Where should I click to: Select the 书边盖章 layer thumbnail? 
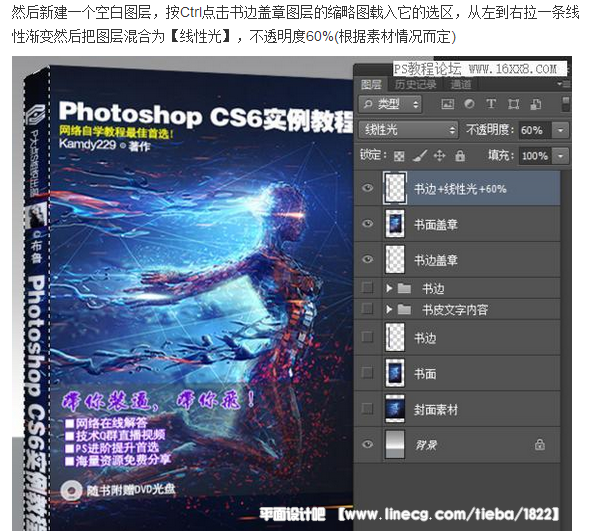point(395,259)
